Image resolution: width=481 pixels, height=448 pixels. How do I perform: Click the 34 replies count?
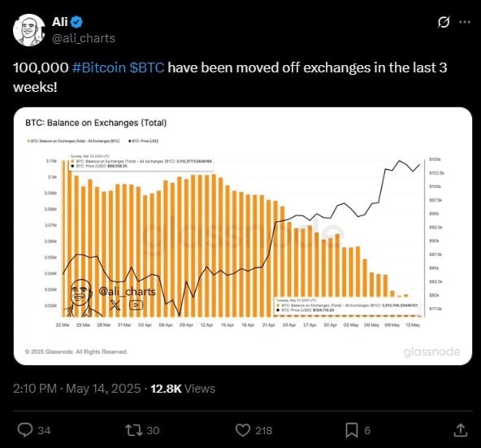44,430
